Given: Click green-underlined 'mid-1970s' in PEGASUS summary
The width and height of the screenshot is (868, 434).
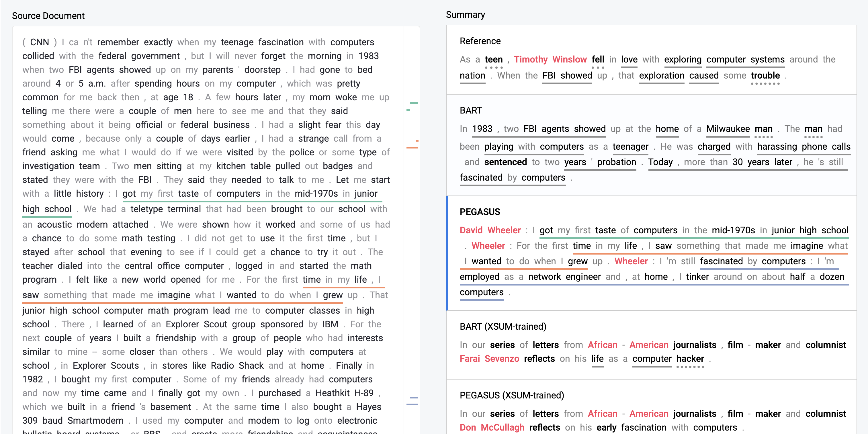Looking at the screenshot, I should tap(733, 230).
